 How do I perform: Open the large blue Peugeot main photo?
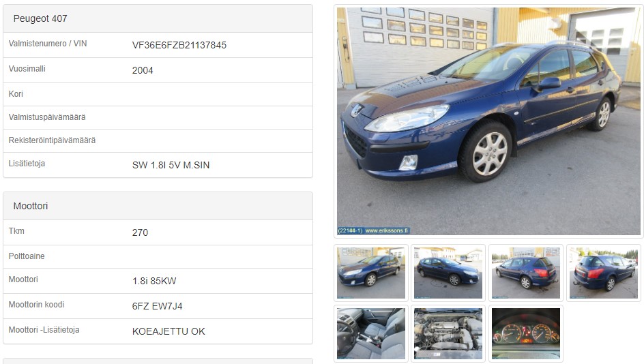pos(488,121)
